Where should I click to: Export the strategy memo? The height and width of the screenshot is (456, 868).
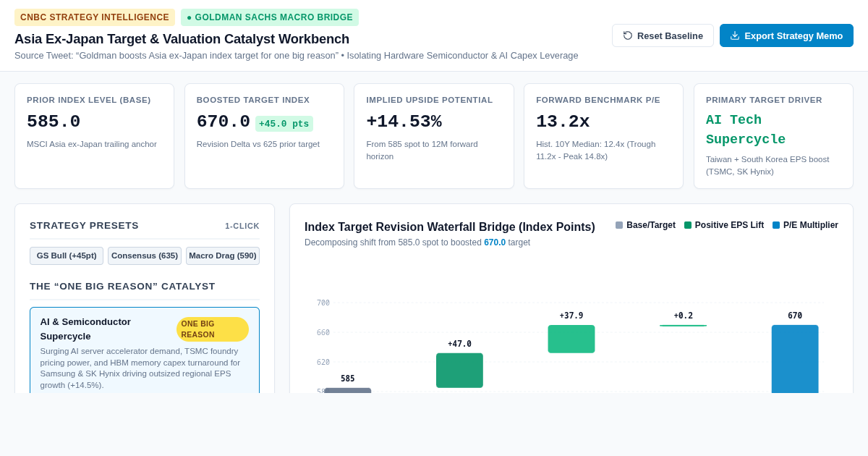[786, 35]
